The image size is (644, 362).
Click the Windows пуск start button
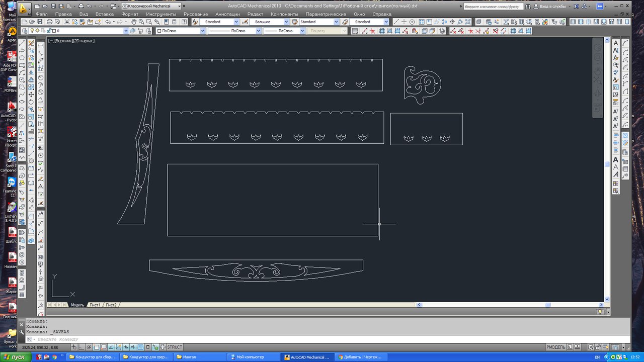click(x=15, y=357)
